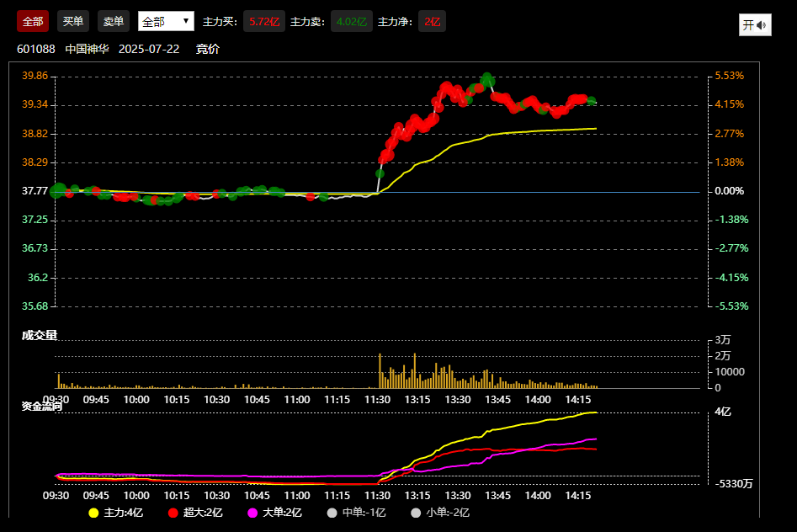Image resolution: width=797 pixels, height=532 pixels.
Task: Click the red 超大 legend dot
Action: click(x=173, y=513)
